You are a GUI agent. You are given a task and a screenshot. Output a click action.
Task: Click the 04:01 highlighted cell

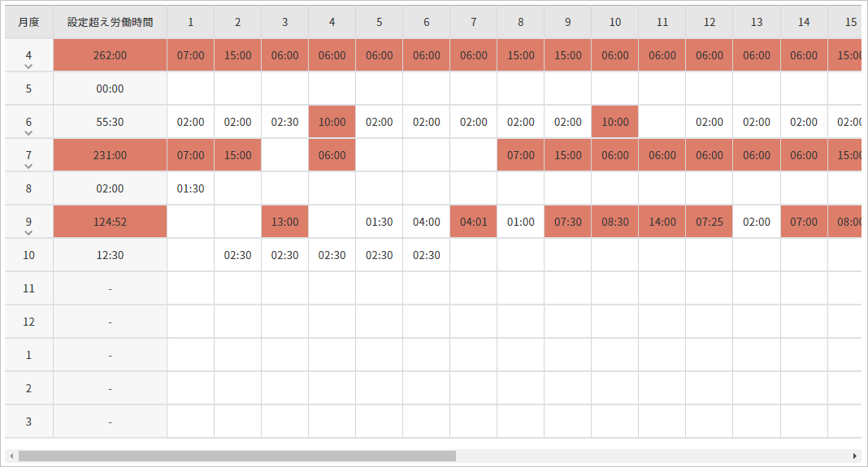pos(473,222)
